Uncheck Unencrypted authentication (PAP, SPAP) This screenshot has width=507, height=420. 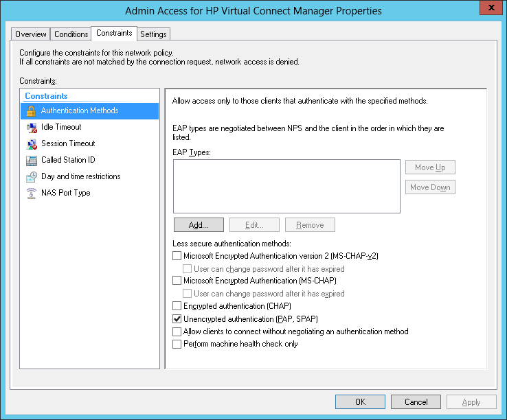(177, 319)
